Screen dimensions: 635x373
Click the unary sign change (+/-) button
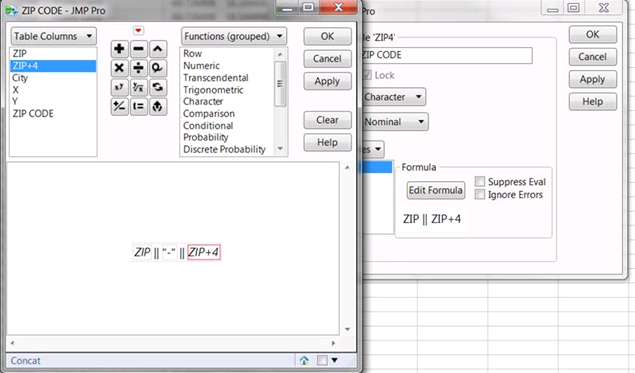point(119,106)
